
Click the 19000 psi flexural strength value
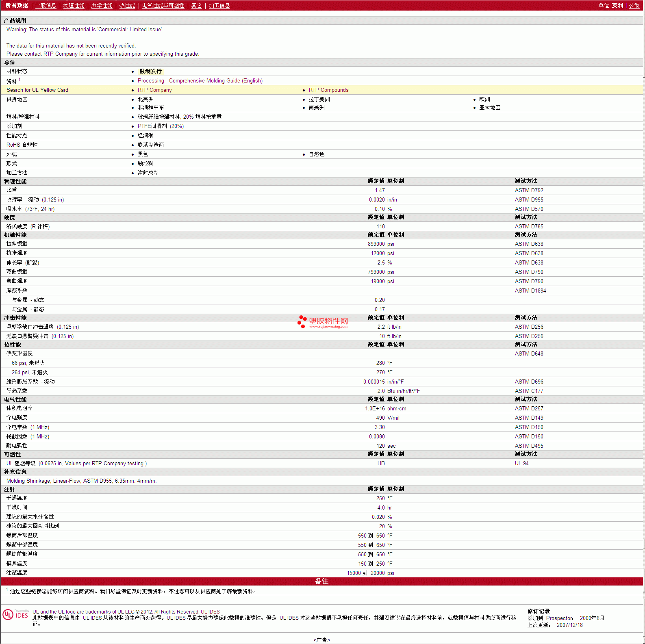pos(382,281)
